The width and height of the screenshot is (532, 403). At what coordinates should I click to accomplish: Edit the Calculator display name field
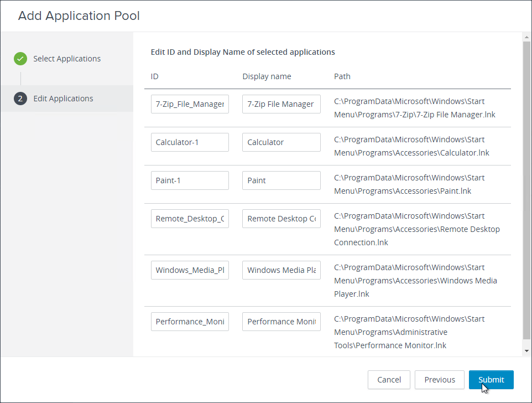pos(281,142)
